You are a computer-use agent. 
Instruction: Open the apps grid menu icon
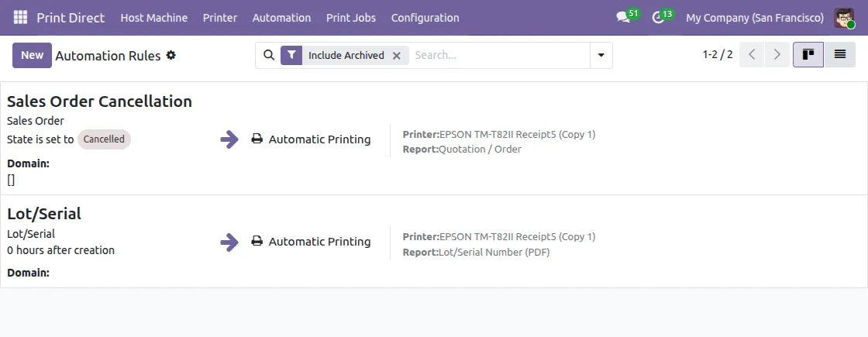coord(20,17)
